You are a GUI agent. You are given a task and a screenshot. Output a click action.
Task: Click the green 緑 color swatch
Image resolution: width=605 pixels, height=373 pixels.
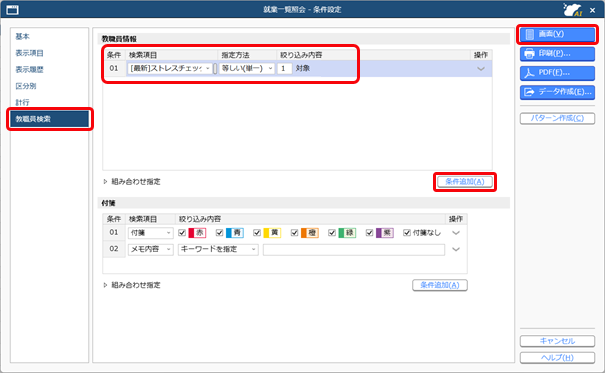point(347,233)
